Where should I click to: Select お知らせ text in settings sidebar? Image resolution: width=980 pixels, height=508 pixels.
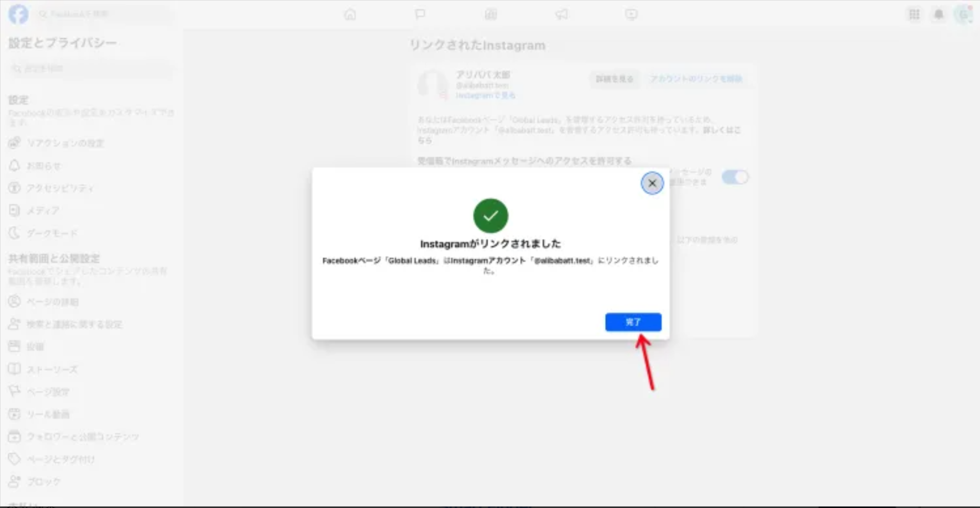44,166
